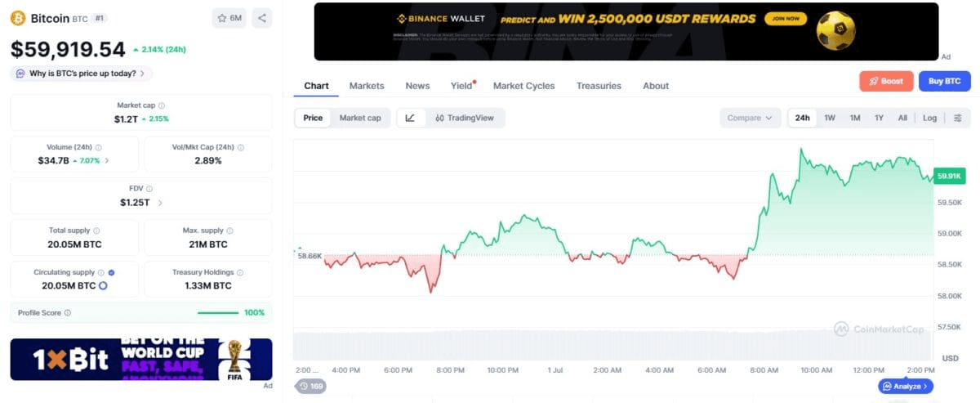The width and height of the screenshot is (980, 403).
Task: Click the Market cap info icon
Action: [162, 105]
